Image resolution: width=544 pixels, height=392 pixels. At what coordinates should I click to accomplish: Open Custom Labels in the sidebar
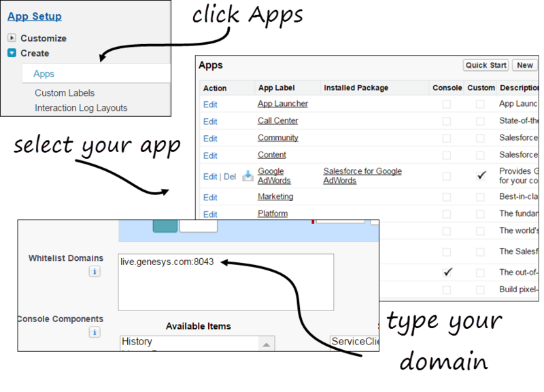point(65,93)
